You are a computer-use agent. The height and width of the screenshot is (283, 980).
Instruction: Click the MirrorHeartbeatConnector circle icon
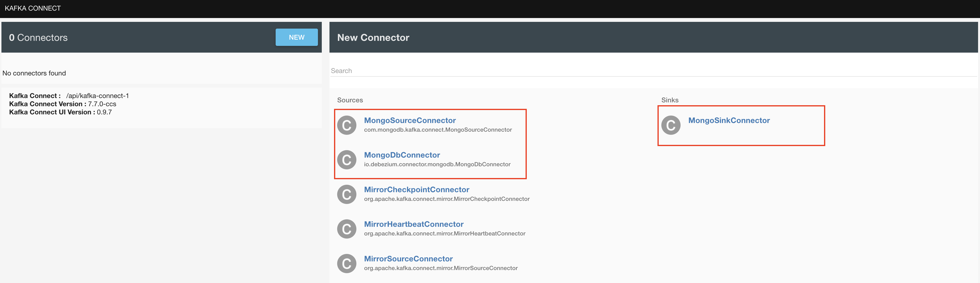(x=347, y=229)
